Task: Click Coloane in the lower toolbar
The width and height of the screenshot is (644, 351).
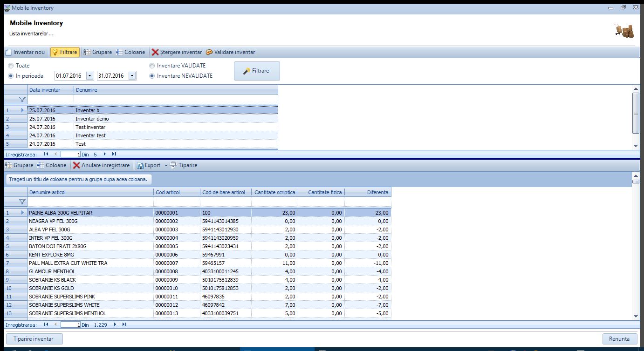Action: click(52, 165)
